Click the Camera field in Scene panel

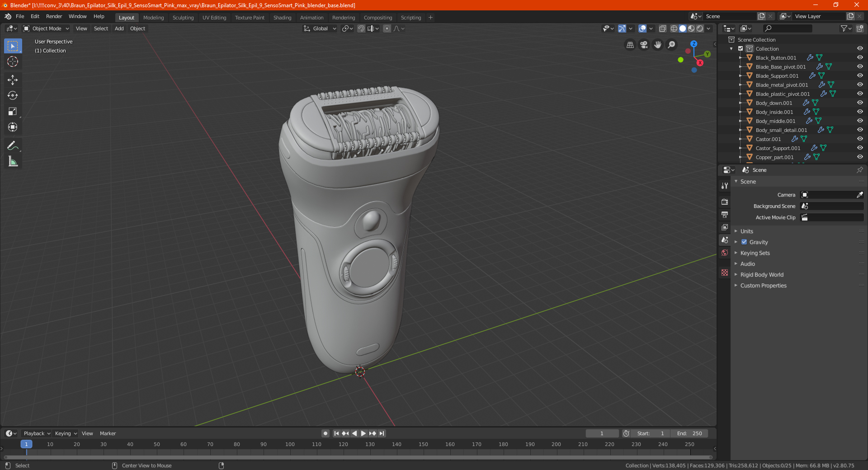pos(832,195)
